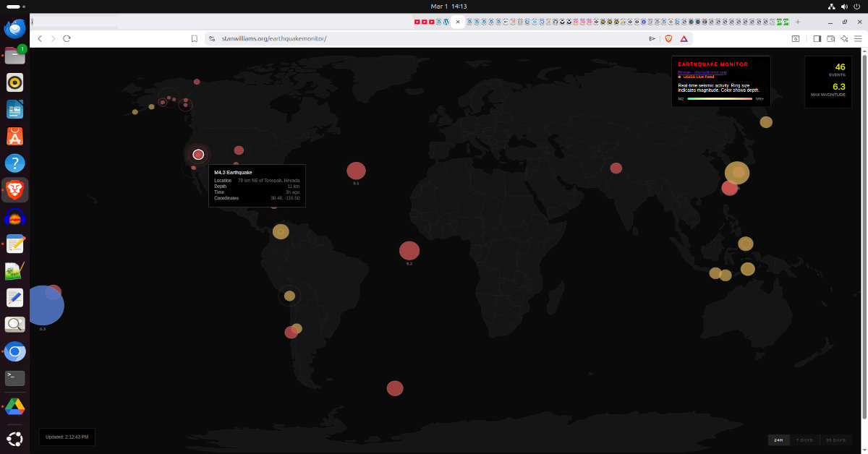Reload the earthquake monitor page
The width and height of the screenshot is (868, 454).
click(x=67, y=38)
